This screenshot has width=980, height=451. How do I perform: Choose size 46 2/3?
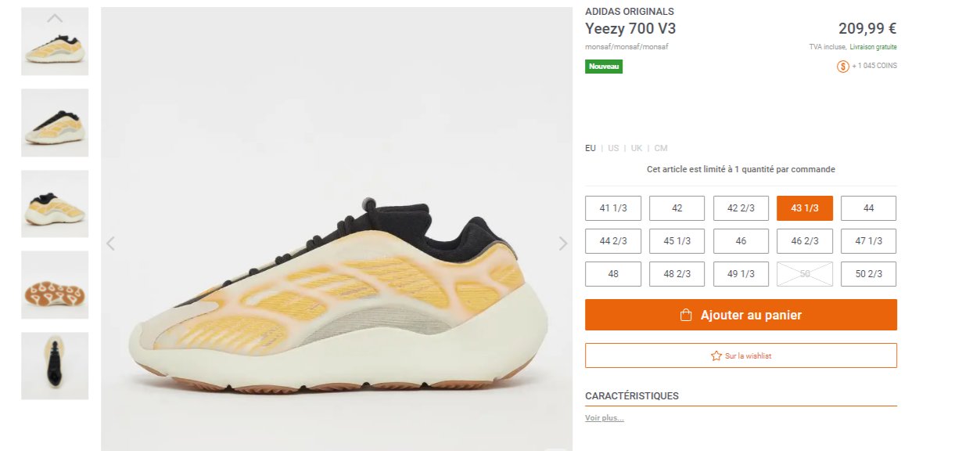click(804, 241)
